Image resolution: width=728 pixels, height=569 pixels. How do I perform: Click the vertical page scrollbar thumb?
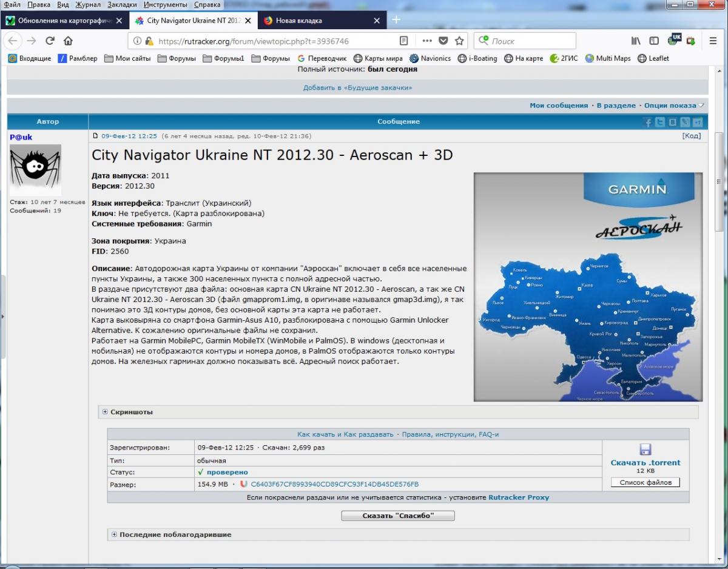point(719,182)
